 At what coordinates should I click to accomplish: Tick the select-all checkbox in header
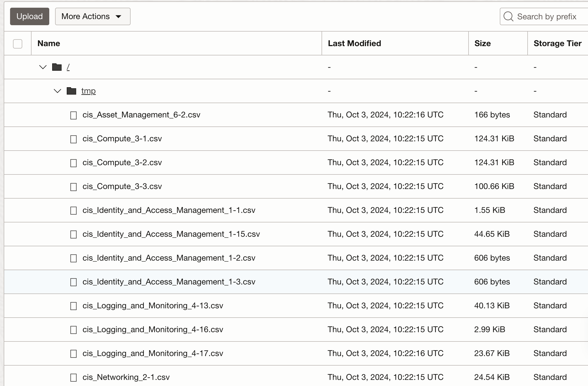[17, 44]
